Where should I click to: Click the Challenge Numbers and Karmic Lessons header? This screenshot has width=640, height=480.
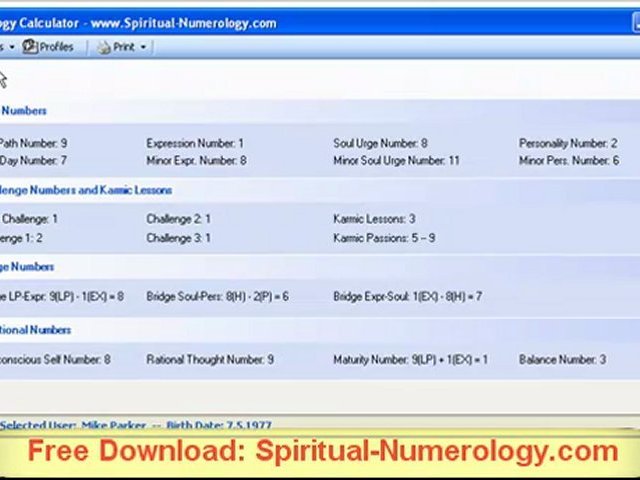86,190
